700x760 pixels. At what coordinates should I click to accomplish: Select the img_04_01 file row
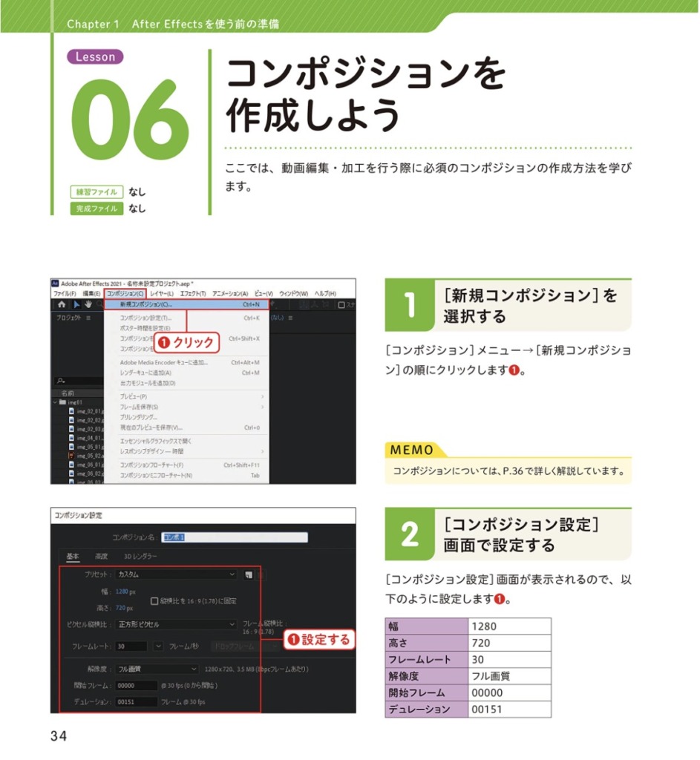78,438
